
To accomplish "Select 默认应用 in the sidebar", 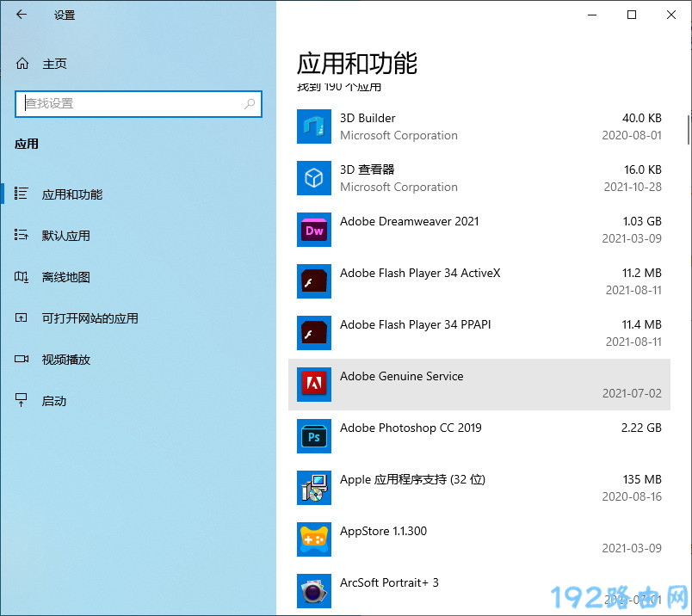I will [x=65, y=236].
